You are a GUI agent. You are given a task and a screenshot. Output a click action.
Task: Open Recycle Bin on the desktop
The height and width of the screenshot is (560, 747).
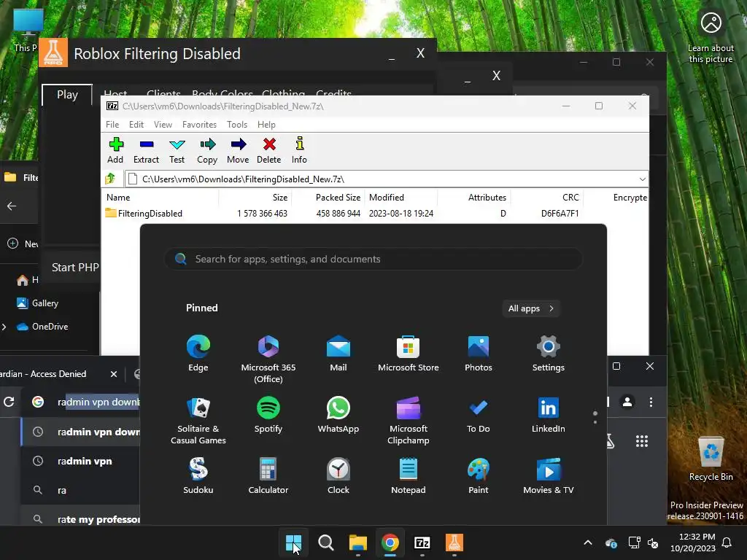click(711, 459)
